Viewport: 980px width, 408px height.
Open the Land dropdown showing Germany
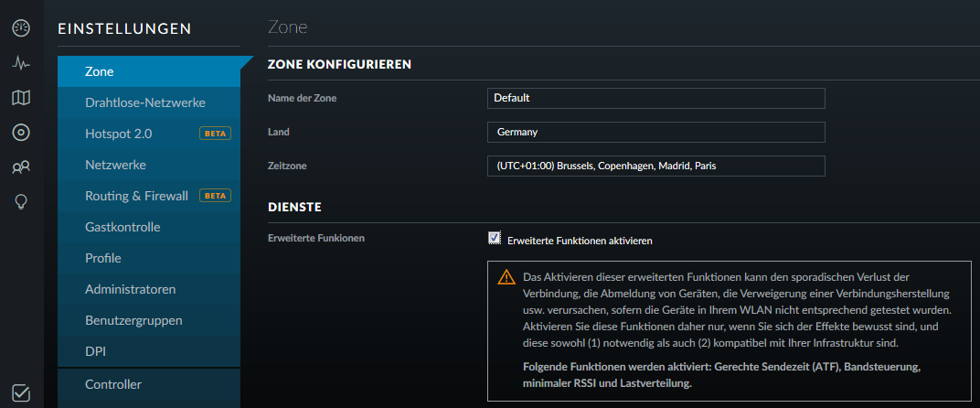[x=655, y=133]
